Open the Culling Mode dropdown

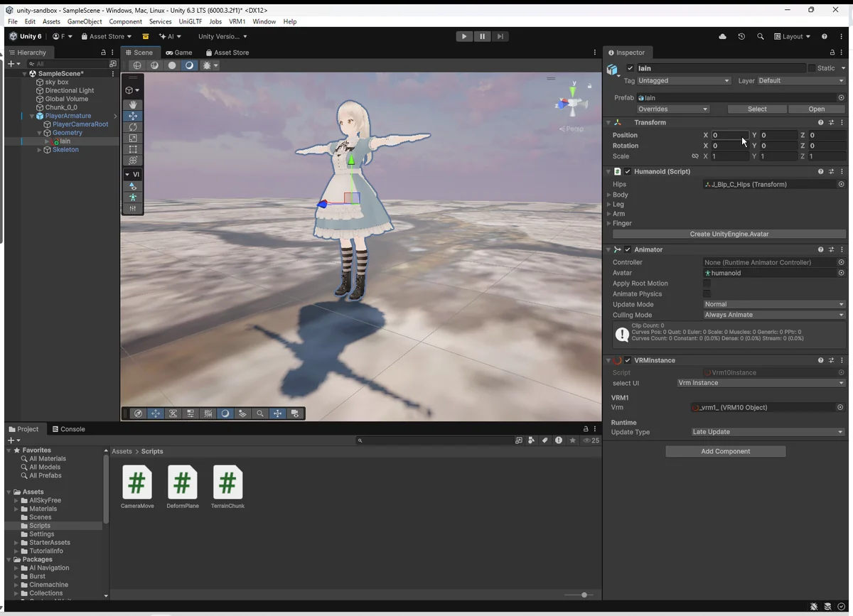[773, 315]
